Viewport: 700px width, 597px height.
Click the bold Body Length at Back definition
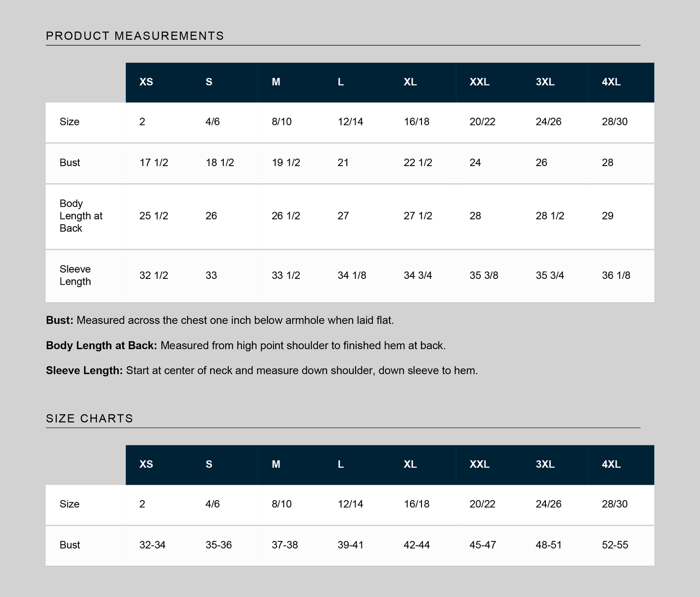101,346
